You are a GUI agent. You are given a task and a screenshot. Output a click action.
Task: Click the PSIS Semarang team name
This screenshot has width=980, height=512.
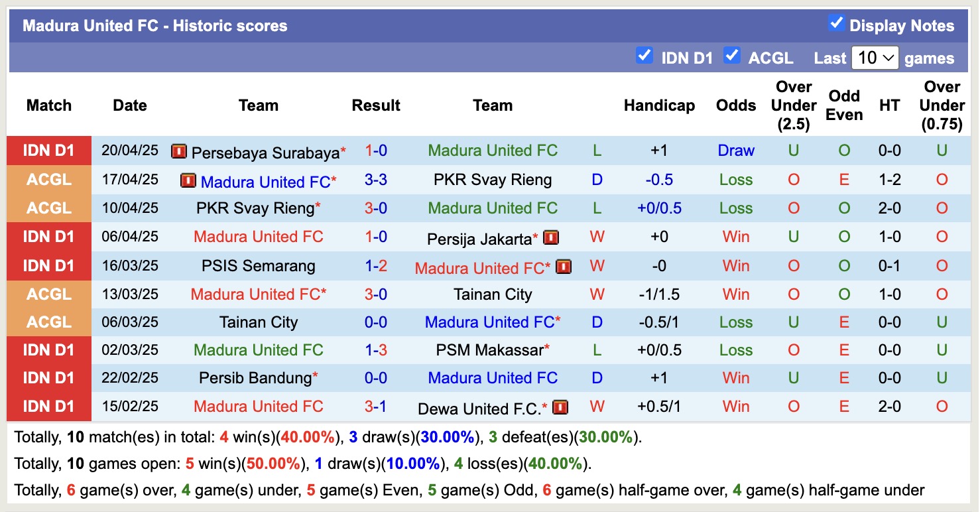[258, 266]
